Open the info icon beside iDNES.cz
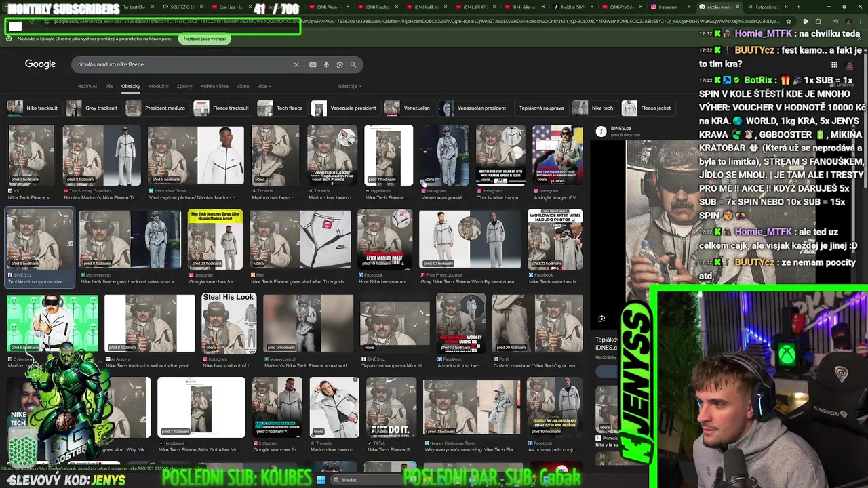Viewport: 868px width, 488px height. 601,131
